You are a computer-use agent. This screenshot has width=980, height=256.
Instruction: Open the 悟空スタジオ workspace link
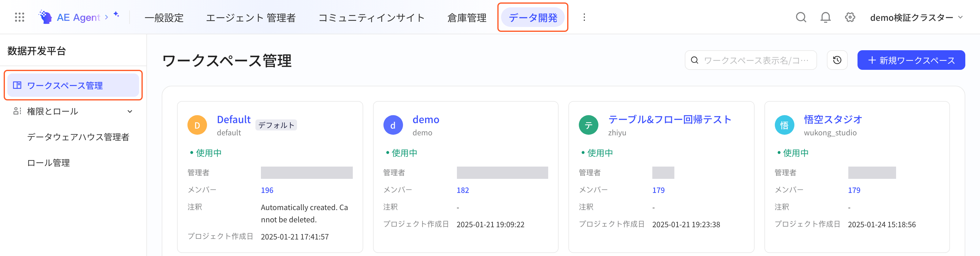coord(833,119)
